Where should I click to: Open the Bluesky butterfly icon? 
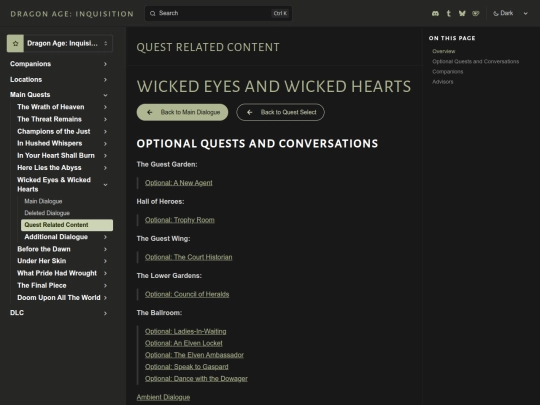point(462,13)
